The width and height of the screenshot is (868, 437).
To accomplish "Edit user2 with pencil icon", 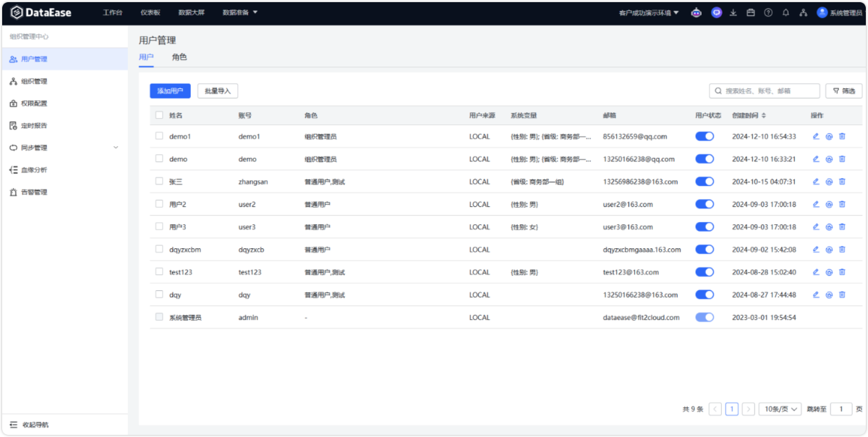I will 816,204.
